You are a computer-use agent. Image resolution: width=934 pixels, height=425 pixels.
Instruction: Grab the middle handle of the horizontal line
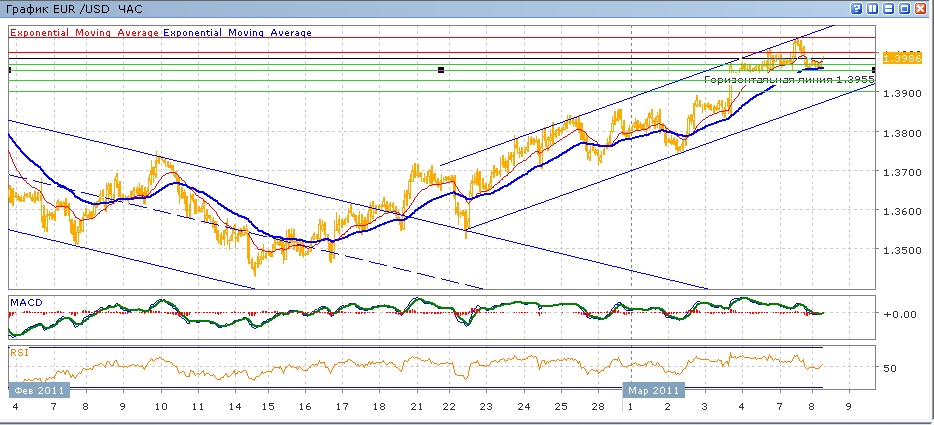[x=441, y=70]
